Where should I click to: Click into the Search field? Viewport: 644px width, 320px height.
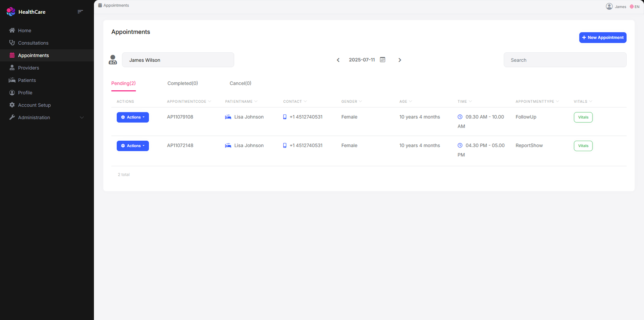(565, 60)
